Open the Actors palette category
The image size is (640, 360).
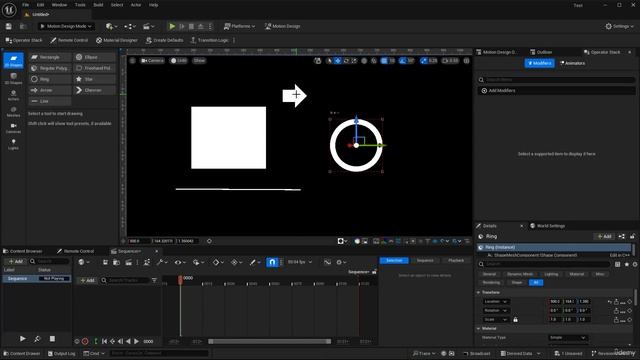point(13,95)
